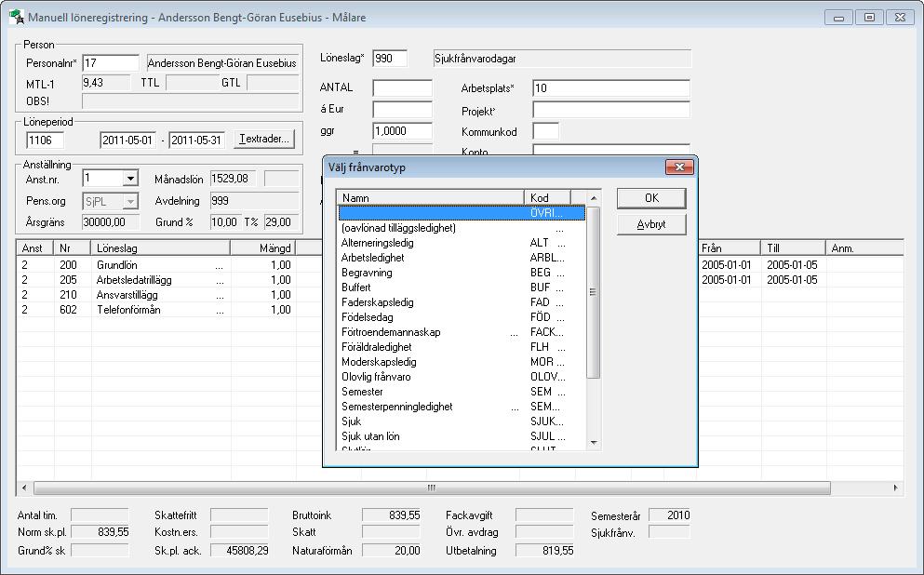
Task: Click scroll-down arrow in absence type list
Action: point(594,443)
